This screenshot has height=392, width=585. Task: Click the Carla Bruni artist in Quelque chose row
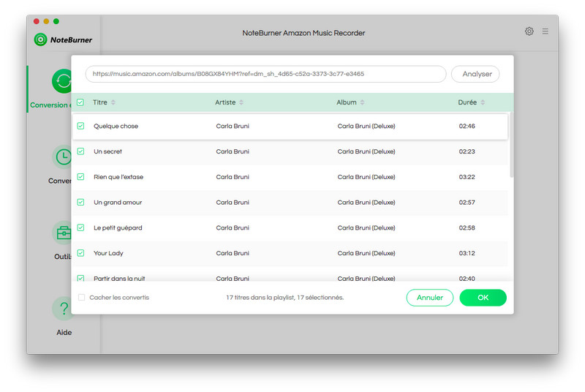233,126
